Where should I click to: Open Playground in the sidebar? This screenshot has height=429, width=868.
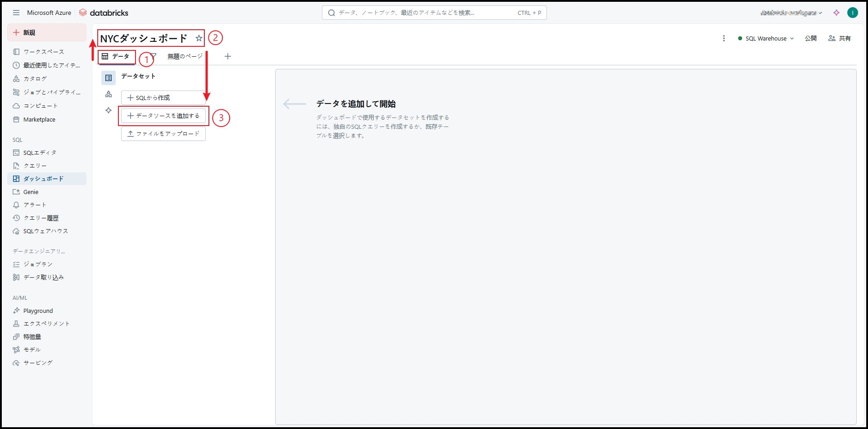[x=47, y=311]
